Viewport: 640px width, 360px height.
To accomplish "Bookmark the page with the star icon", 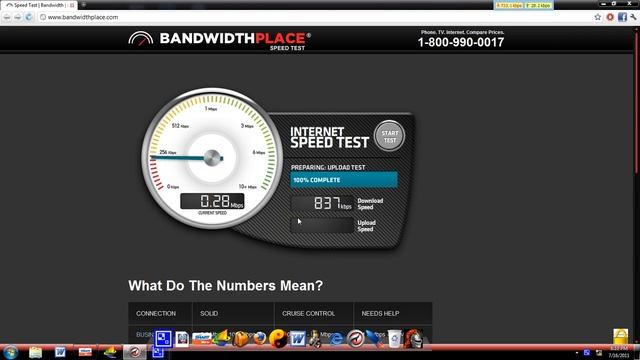I will (598, 17).
